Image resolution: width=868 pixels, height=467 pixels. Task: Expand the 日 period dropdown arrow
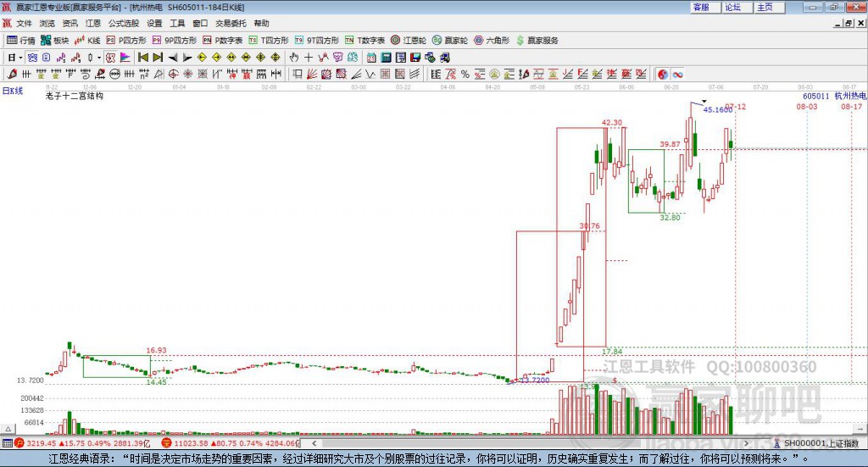(x=20, y=58)
